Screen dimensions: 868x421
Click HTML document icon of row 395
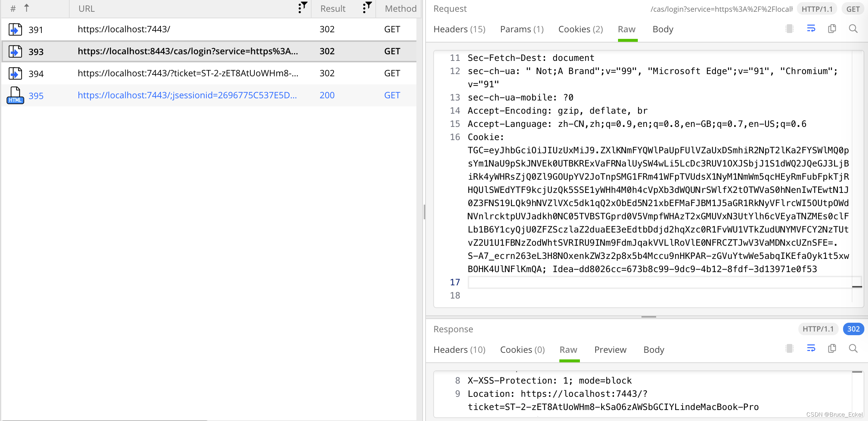tap(15, 95)
